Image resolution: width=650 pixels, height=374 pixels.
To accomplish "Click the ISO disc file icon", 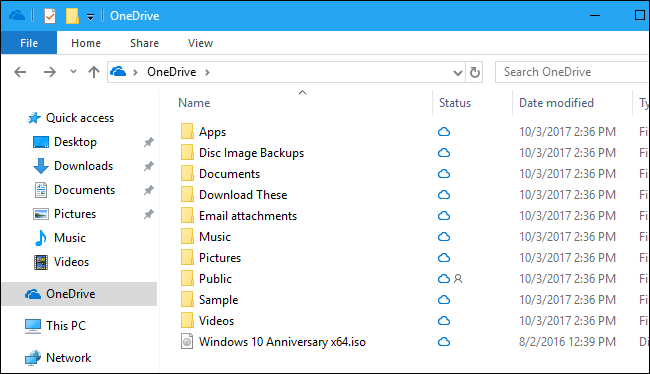I will (x=187, y=342).
